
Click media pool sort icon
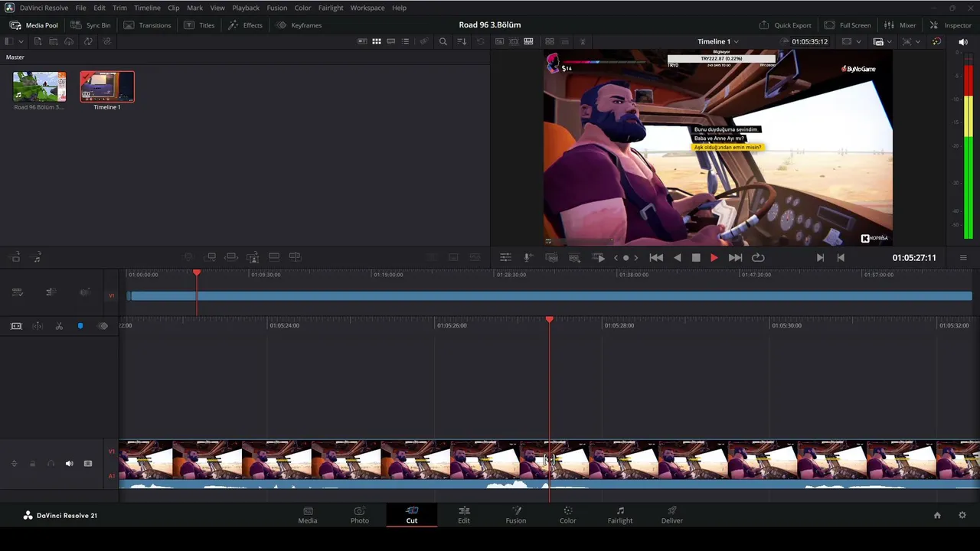pyautogui.click(x=462, y=41)
